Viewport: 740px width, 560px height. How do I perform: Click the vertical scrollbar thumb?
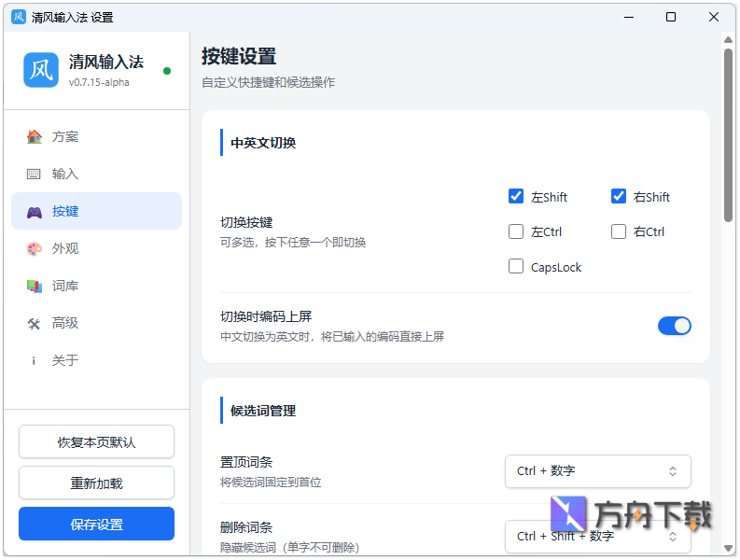pyautogui.click(x=728, y=134)
